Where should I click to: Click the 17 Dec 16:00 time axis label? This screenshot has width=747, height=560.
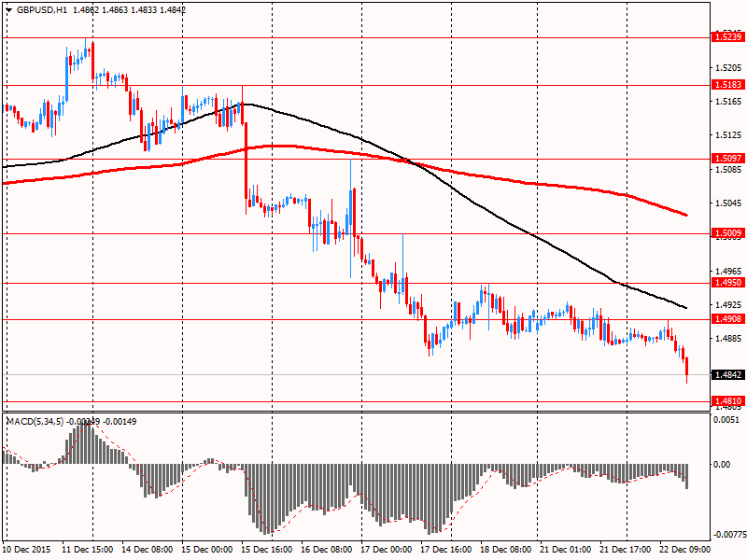[x=446, y=550]
